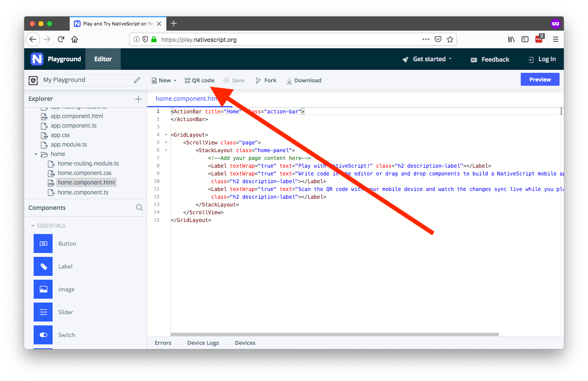Open the Devices tab
The height and width of the screenshot is (381, 588).
point(245,343)
